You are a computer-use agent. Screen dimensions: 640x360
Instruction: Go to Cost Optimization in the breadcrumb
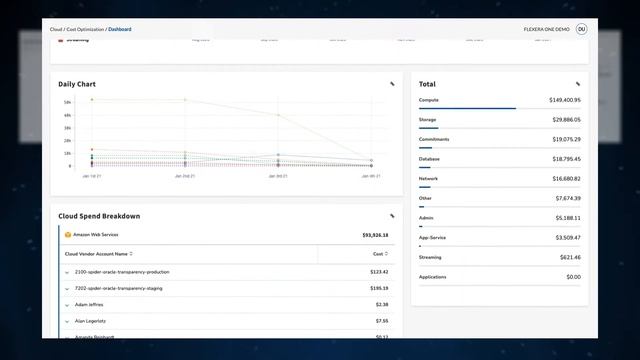point(85,29)
